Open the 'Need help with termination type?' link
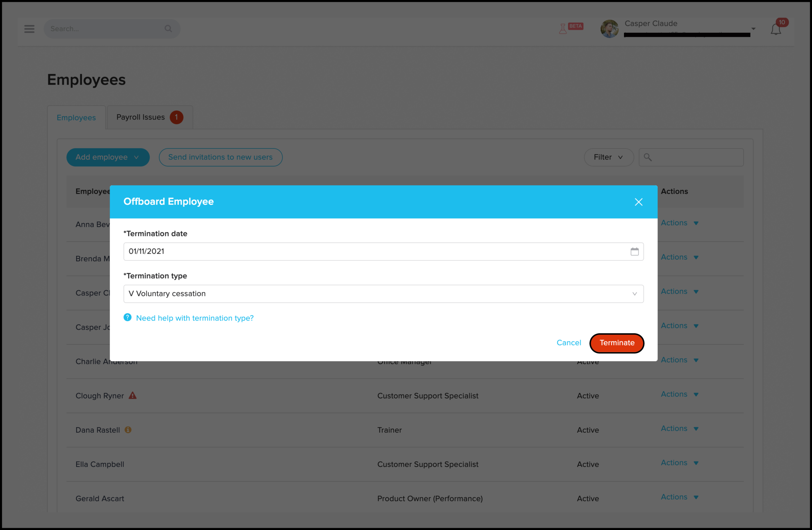 point(195,318)
